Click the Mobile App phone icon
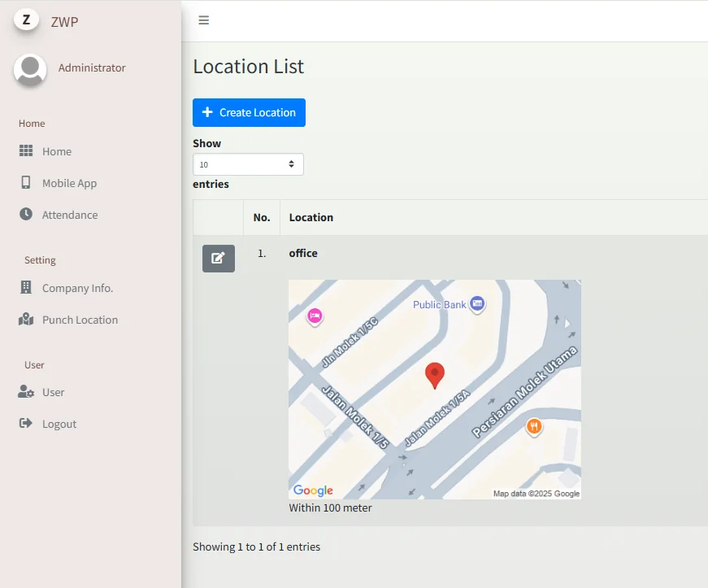The image size is (708, 588). (26, 182)
